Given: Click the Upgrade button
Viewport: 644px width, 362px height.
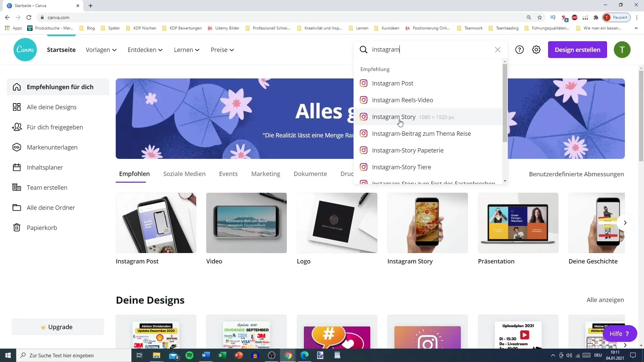Looking at the screenshot, I should pyautogui.click(x=58, y=327).
